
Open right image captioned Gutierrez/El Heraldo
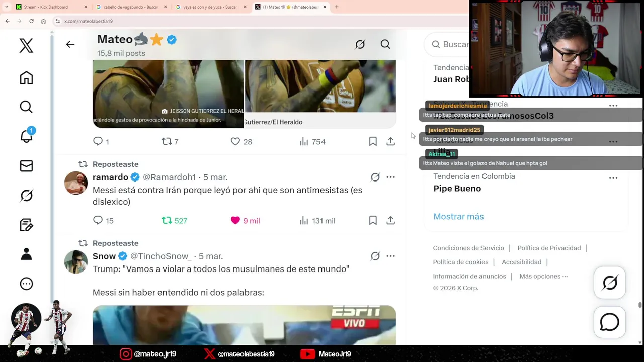pyautogui.click(x=320, y=94)
